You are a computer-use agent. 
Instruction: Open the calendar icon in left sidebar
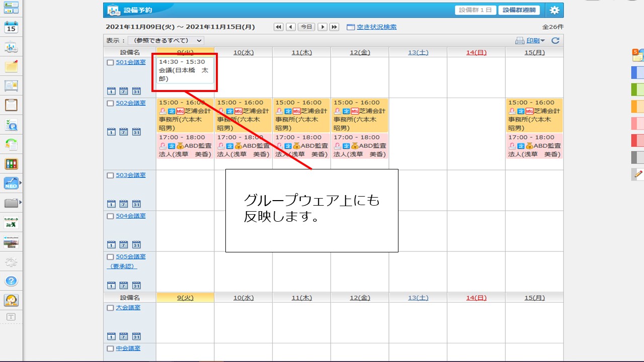pos(11,27)
